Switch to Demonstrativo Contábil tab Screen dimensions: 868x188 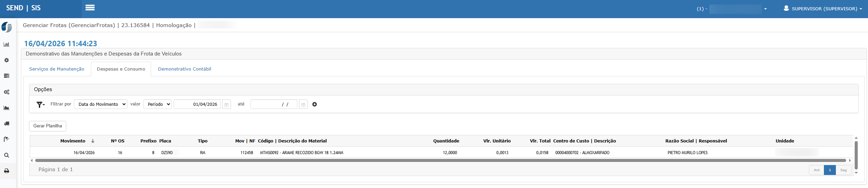coord(185,69)
